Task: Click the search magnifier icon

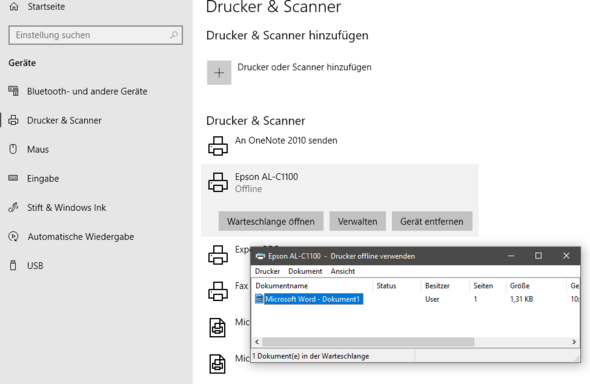Action: (x=173, y=35)
